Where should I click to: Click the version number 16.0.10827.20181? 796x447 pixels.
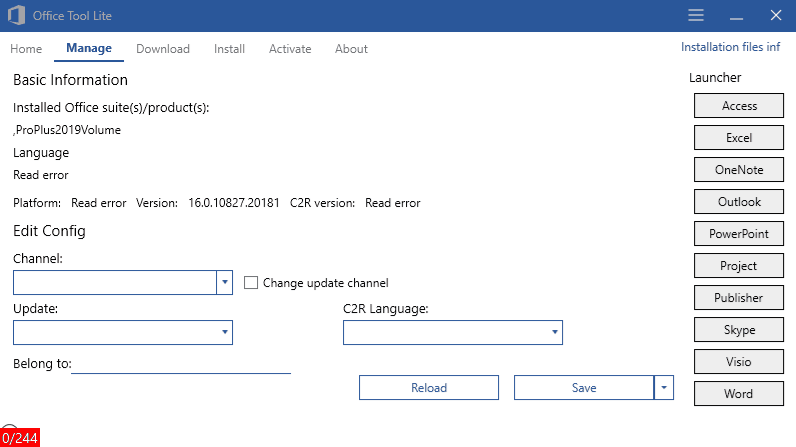click(x=234, y=203)
